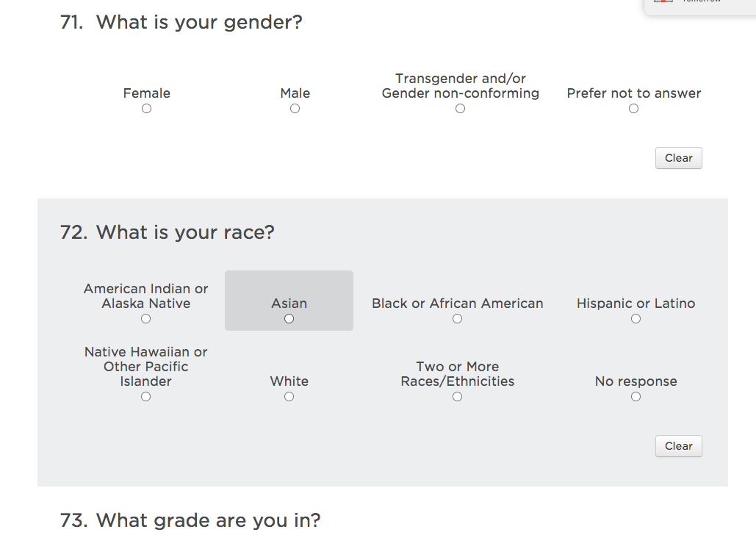Screen dimensions: 756x549
Task: Select No response for race question
Action: [636, 396]
